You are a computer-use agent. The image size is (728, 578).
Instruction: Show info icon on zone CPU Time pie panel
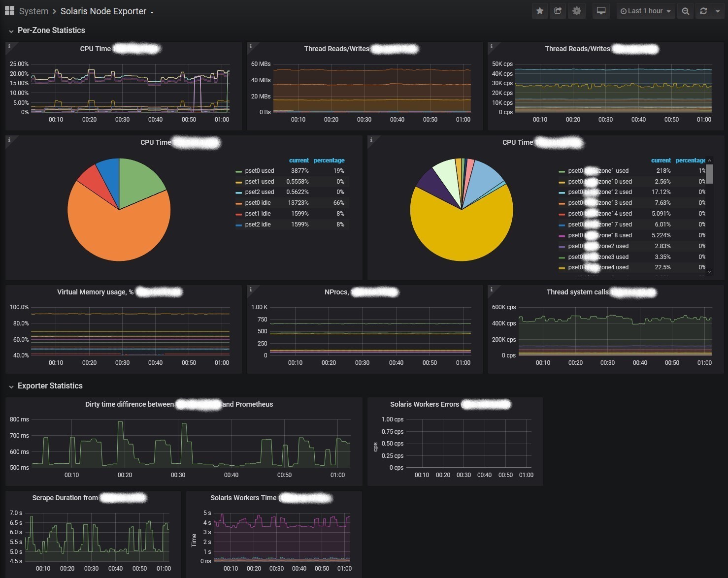point(371,139)
